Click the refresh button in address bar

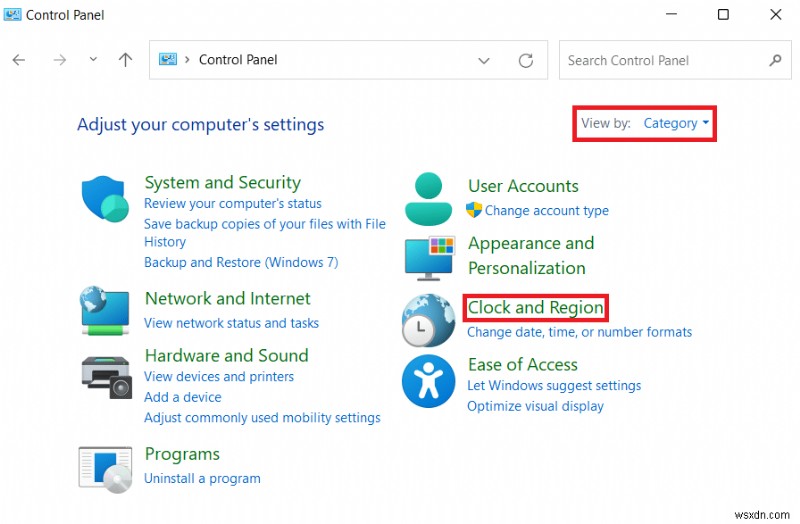(526, 60)
